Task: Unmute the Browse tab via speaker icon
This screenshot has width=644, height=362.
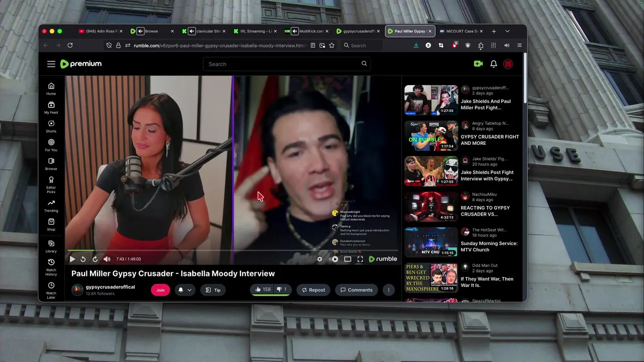Action: click(x=140, y=31)
